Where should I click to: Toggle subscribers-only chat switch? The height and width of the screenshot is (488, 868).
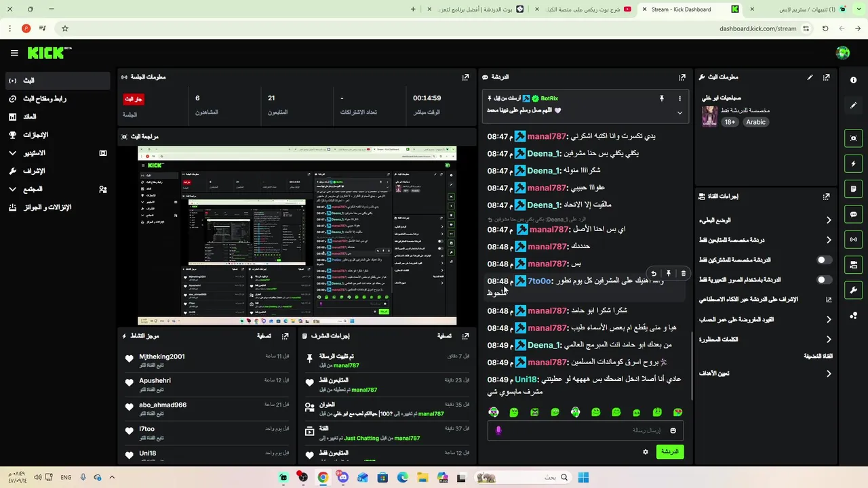click(x=824, y=260)
